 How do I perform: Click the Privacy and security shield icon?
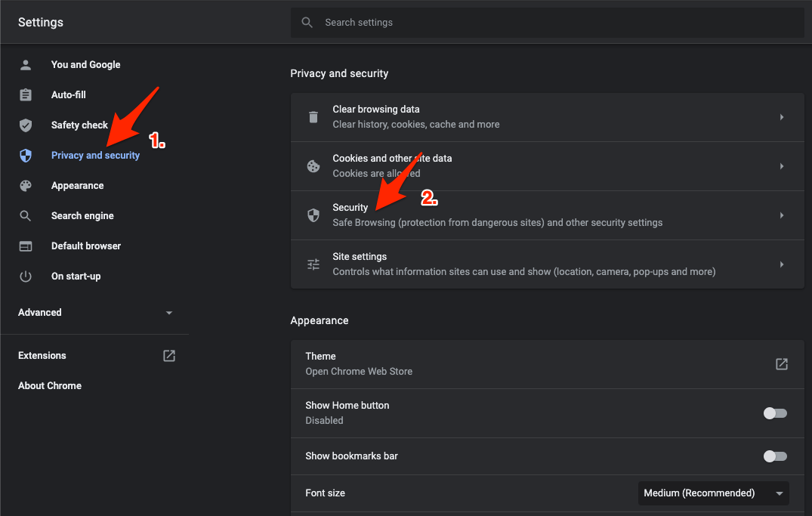(26, 155)
